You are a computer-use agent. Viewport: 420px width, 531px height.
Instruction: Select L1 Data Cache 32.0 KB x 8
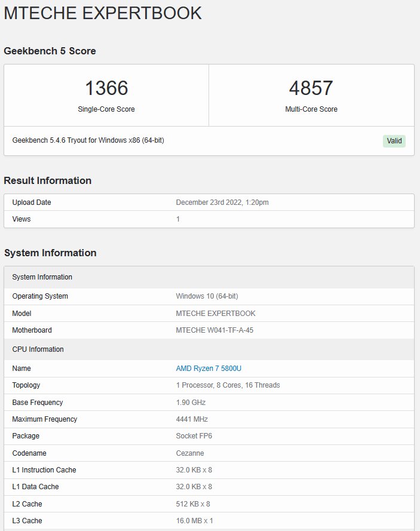[194, 487]
